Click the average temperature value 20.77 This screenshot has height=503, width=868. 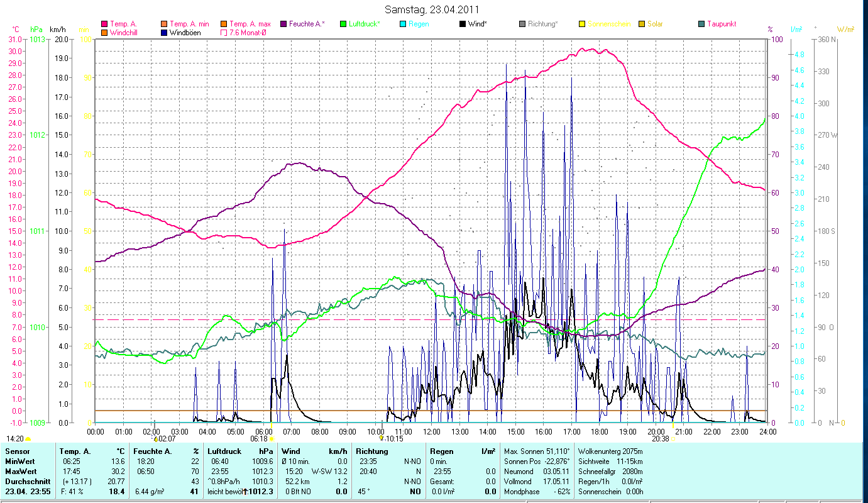click(x=116, y=482)
